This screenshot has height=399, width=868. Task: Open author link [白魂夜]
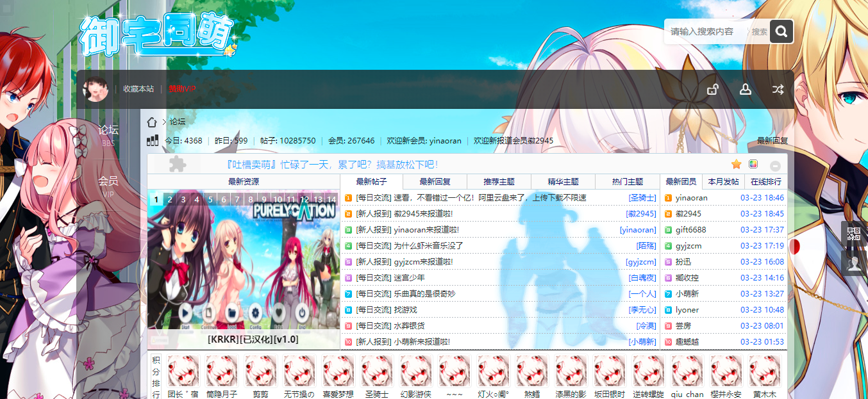pyautogui.click(x=643, y=278)
